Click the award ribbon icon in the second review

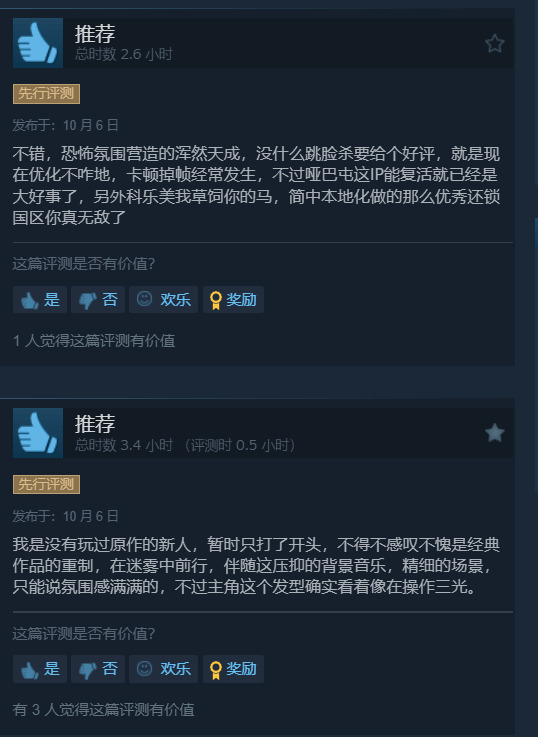216,670
